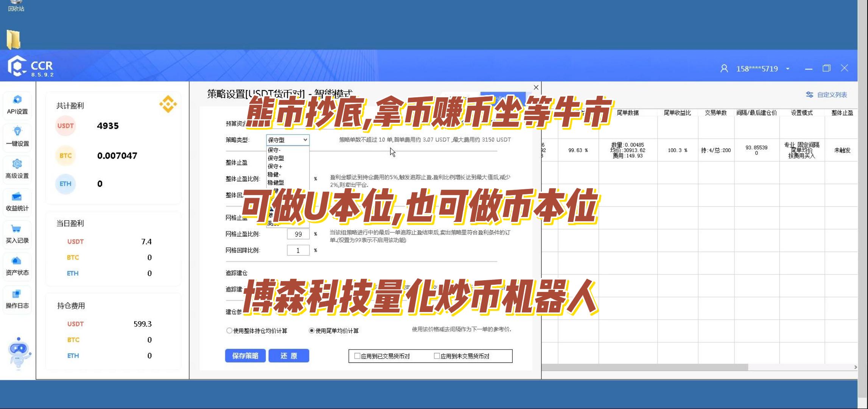Close the 策略设置 dialog
The width and height of the screenshot is (868, 409).
click(536, 87)
